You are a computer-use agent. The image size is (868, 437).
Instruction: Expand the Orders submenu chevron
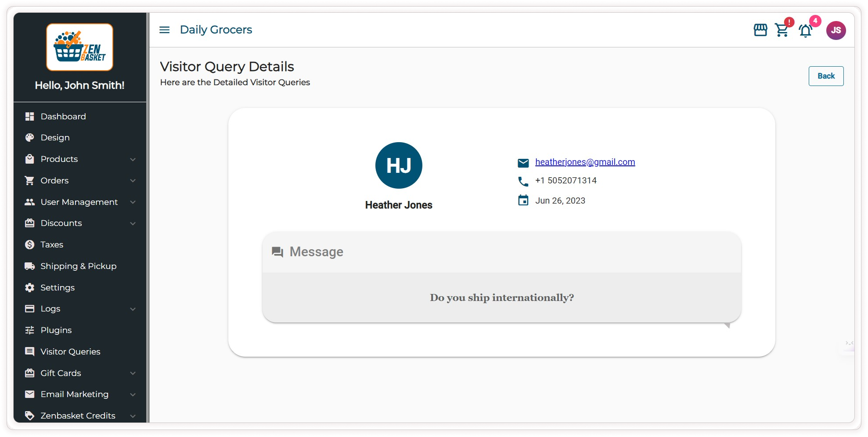(133, 181)
